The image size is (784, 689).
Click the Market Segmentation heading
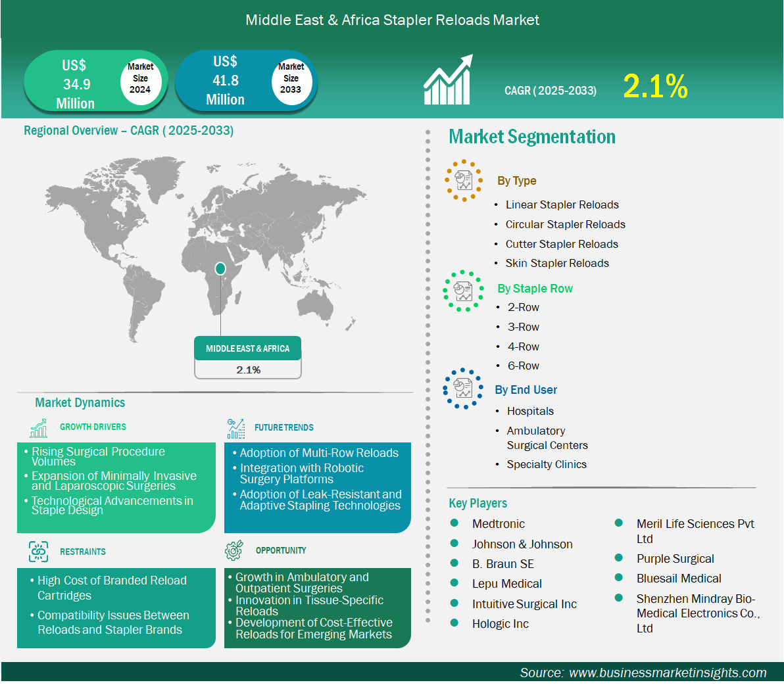tap(532, 137)
